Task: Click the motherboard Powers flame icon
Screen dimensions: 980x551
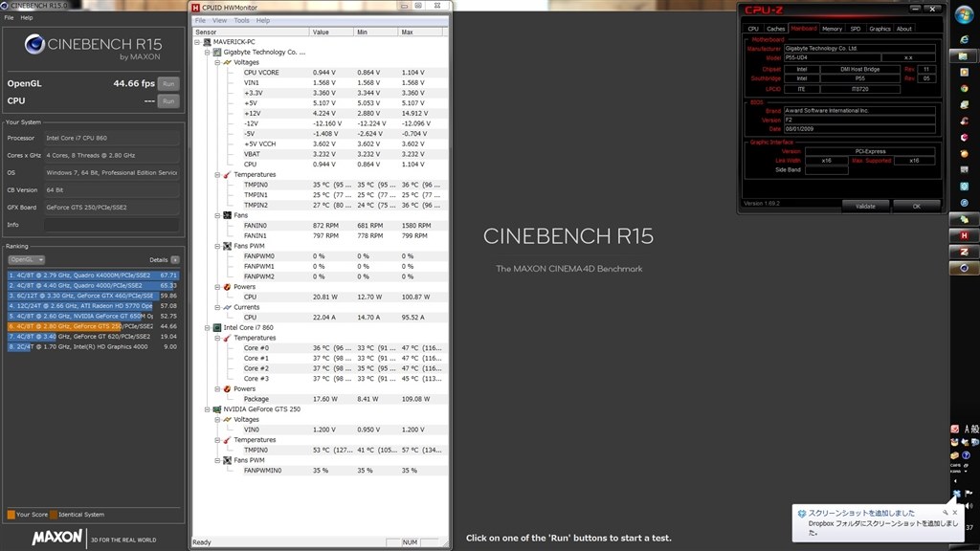Action: (x=227, y=287)
